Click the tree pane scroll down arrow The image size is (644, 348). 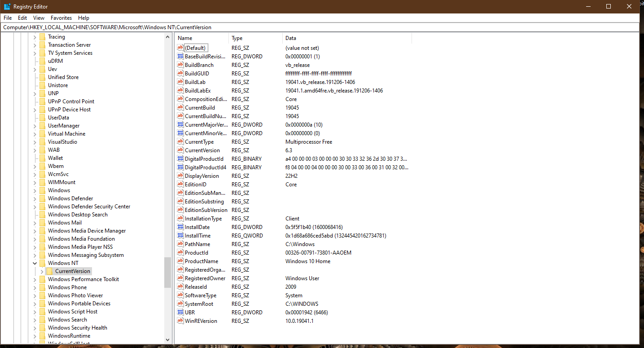click(168, 340)
